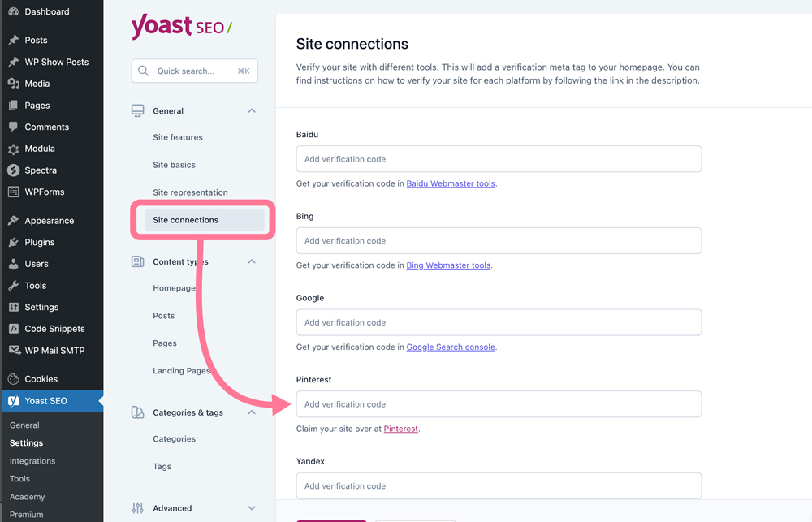Screen dimensions: 812x522
Task: Collapse the General section chevron
Action: click(252, 111)
